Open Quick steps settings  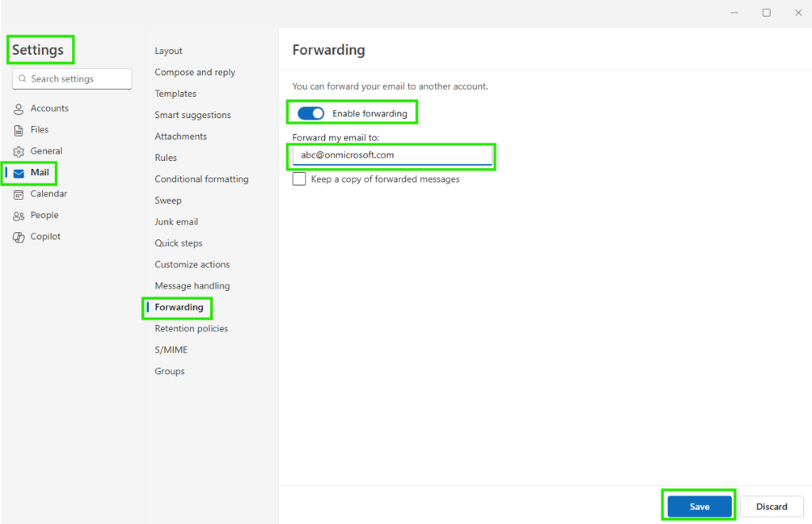(x=178, y=243)
